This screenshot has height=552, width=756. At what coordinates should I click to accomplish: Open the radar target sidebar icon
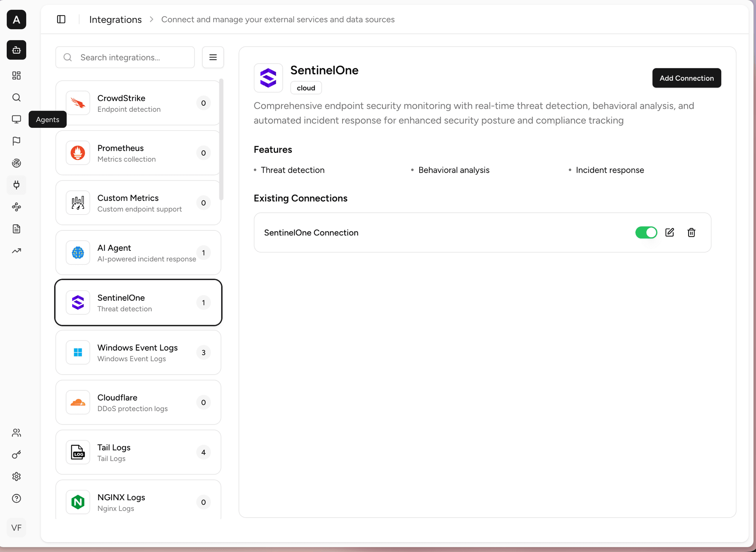(x=16, y=163)
